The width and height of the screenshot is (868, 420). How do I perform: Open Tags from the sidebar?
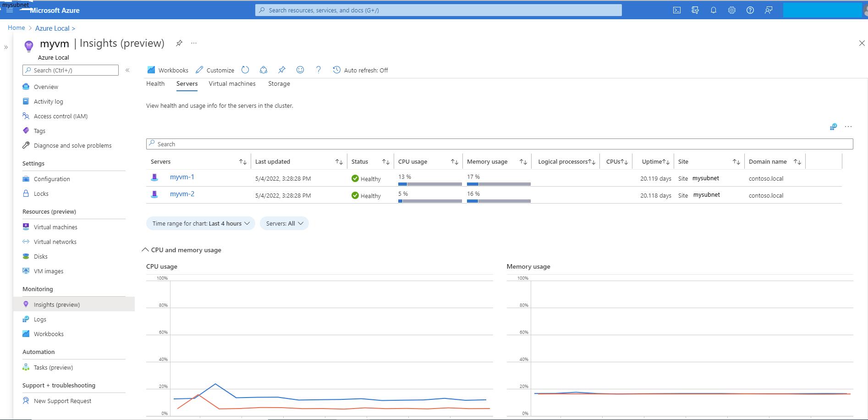pos(39,131)
